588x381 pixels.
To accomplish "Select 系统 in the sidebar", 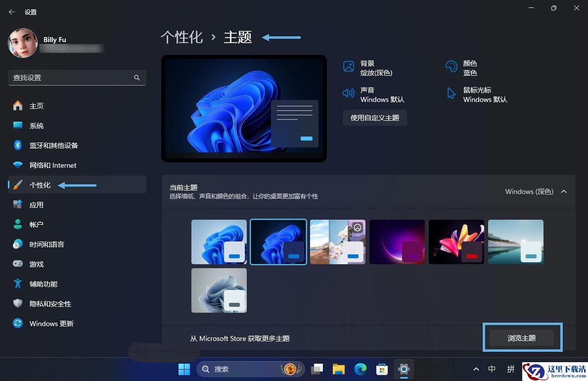I will pyautogui.click(x=77, y=125).
